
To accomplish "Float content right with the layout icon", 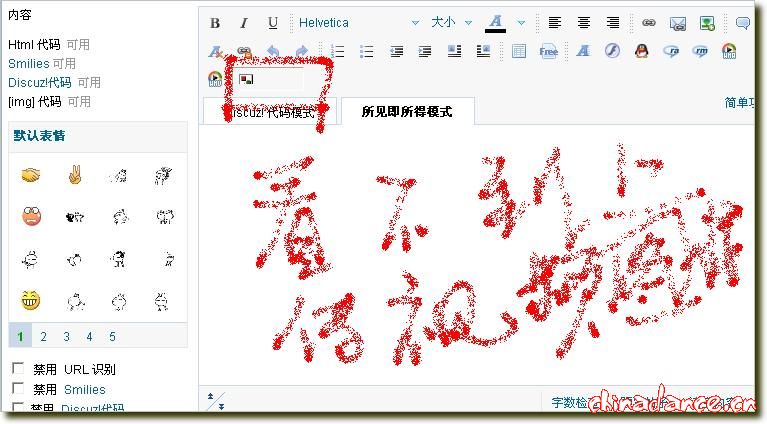I will (483, 51).
